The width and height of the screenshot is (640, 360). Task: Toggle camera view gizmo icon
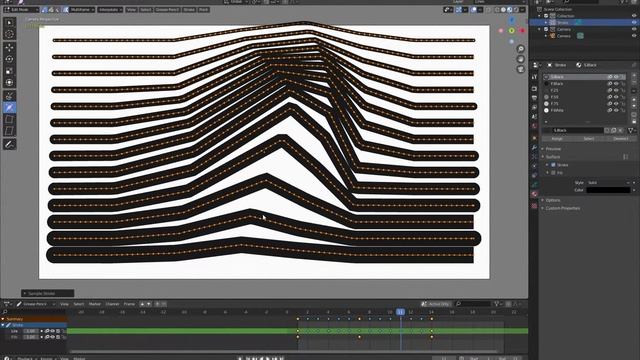coord(520,69)
